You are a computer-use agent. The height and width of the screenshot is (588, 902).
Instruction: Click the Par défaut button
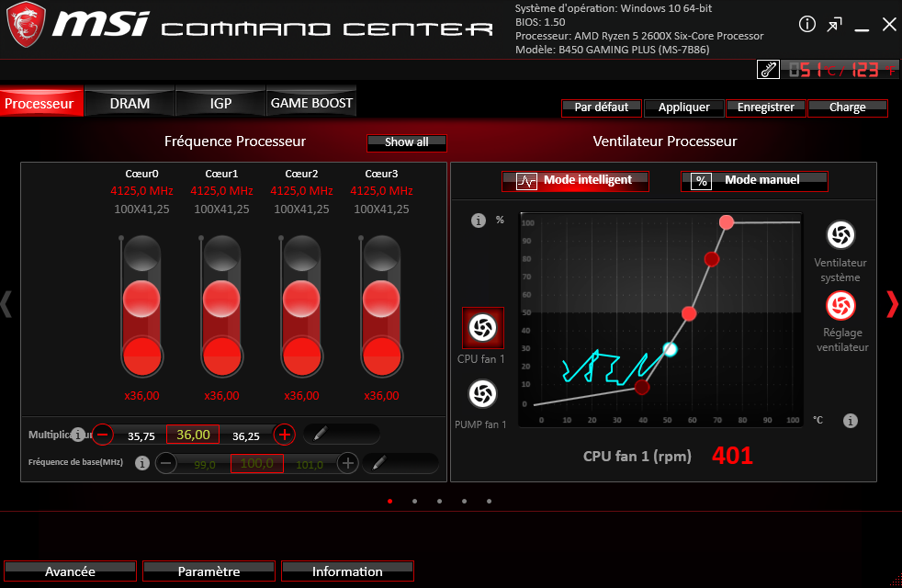pos(601,107)
